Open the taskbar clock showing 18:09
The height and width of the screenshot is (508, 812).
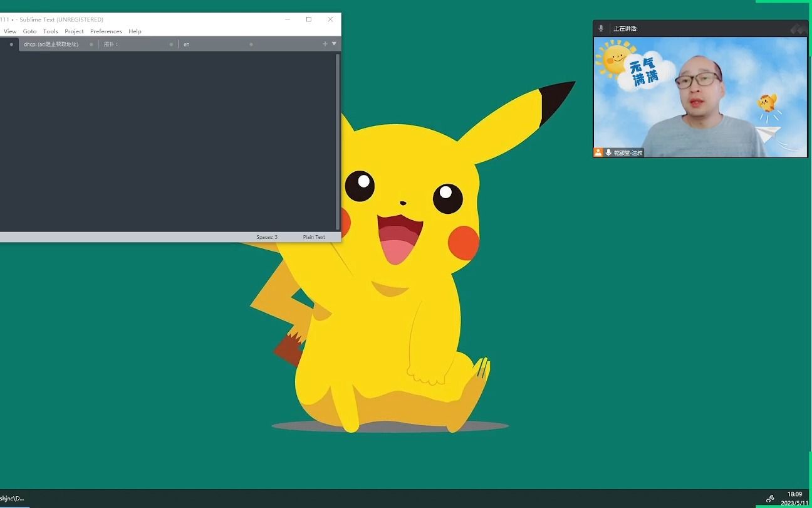click(x=794, y=499)
